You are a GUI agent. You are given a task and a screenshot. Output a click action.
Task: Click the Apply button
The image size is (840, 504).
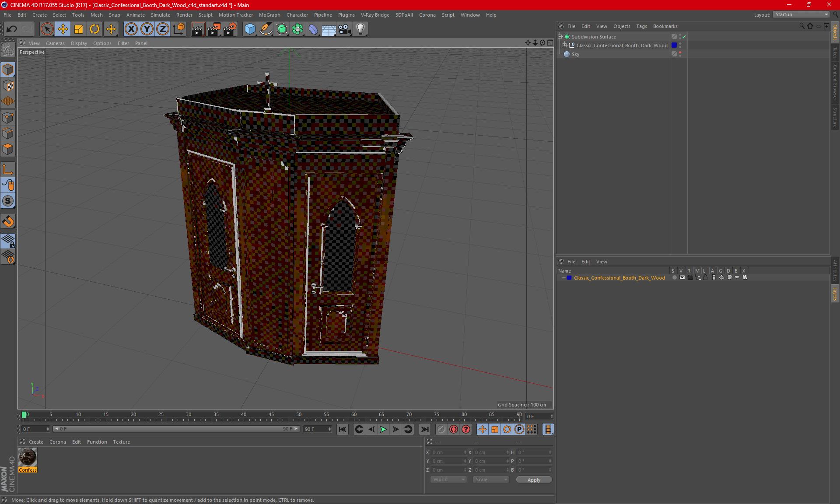coord(534,480)
